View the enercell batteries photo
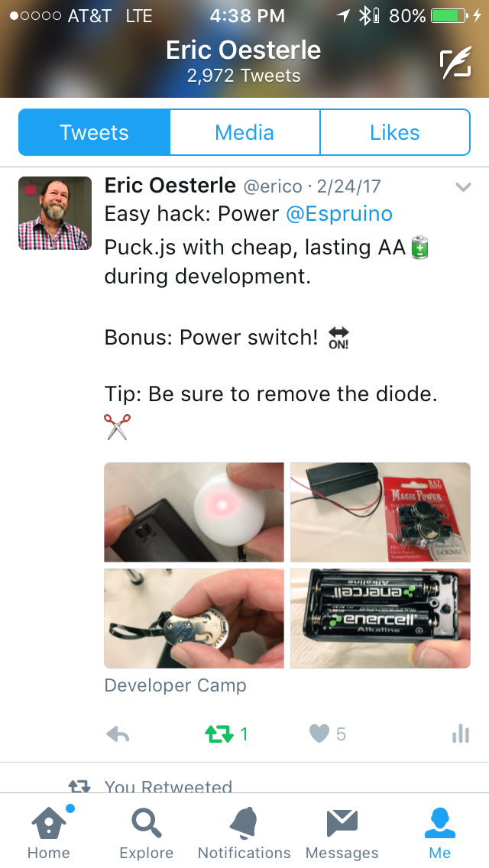 click(381, 618)
